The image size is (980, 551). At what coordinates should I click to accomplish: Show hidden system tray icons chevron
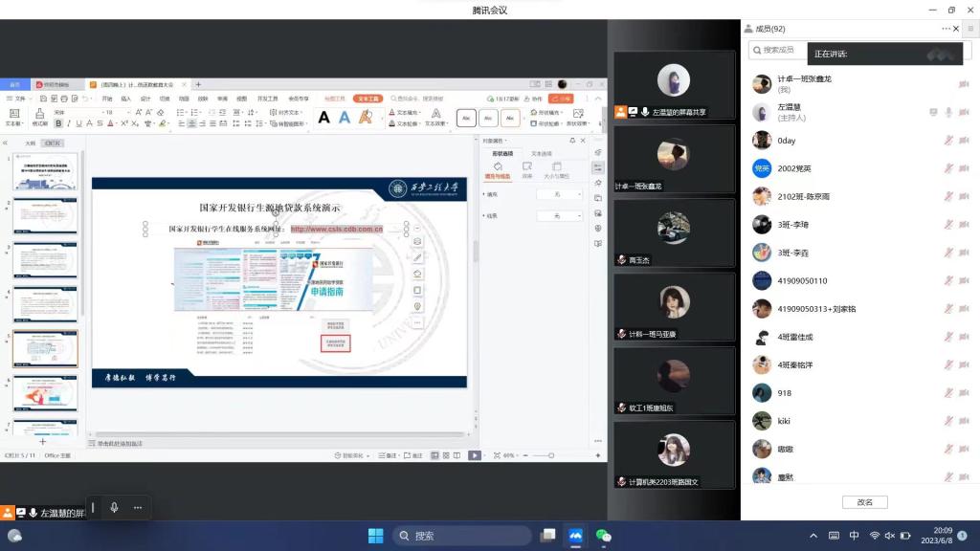(x=813, y=536)
